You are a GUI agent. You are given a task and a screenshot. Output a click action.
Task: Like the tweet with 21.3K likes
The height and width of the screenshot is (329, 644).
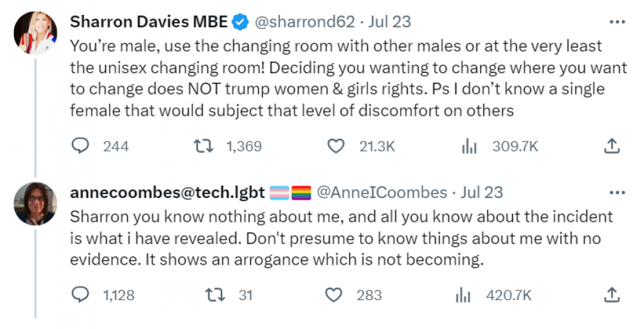click(336, 146)
